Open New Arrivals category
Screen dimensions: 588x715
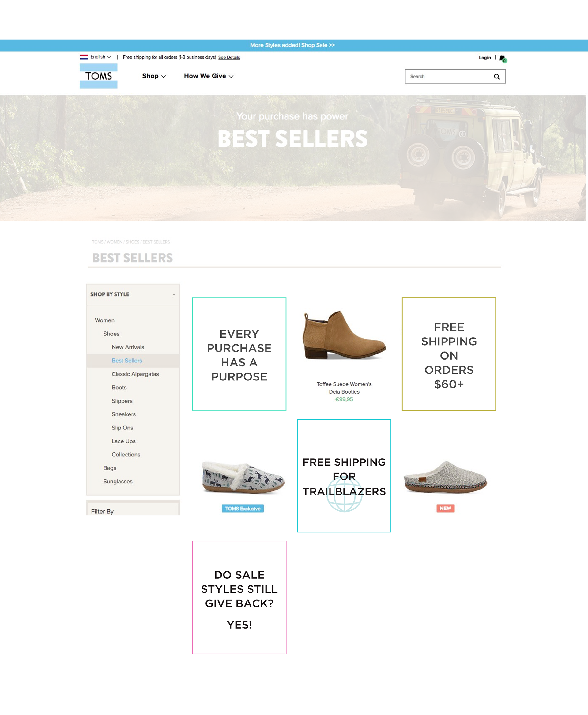coord(128,347)
